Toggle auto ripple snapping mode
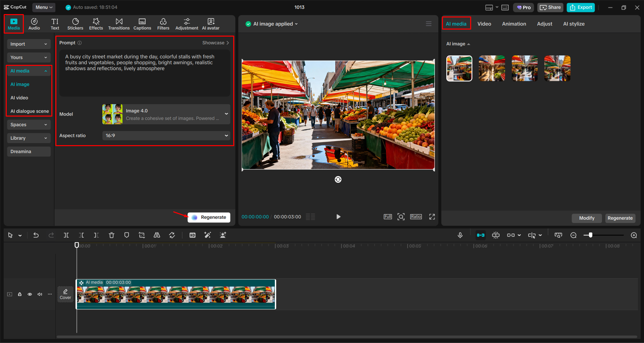 point(481,235)
